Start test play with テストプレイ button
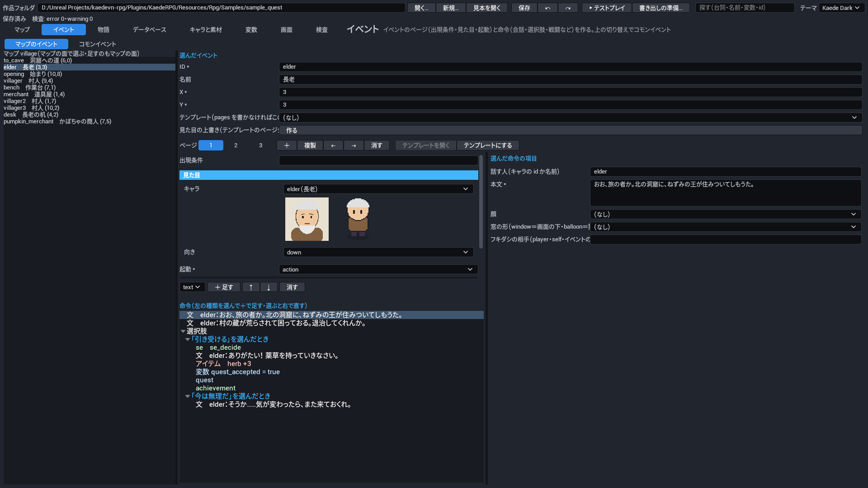868x488 pixels. click(607, 8)
